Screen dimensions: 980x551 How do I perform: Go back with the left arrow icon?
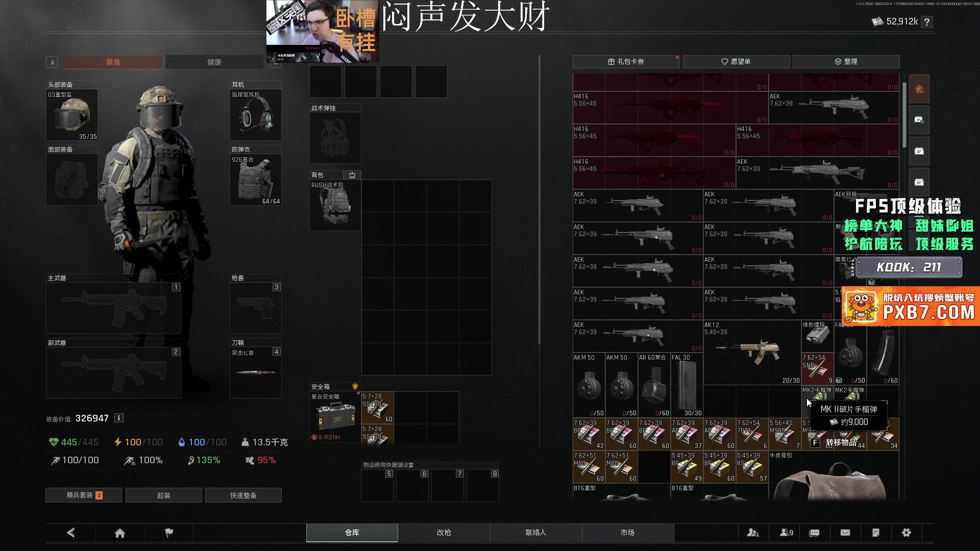(71, 533)
